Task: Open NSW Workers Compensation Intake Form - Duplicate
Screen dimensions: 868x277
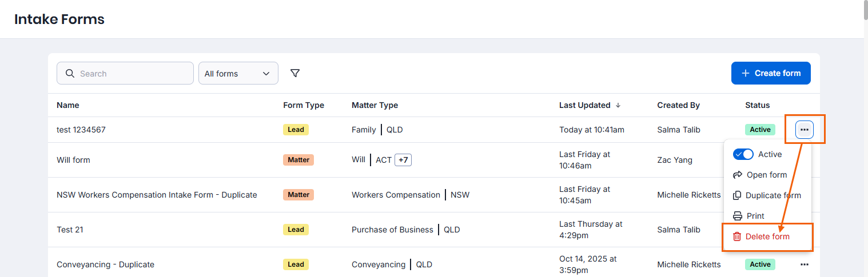Action: (157, 195)
